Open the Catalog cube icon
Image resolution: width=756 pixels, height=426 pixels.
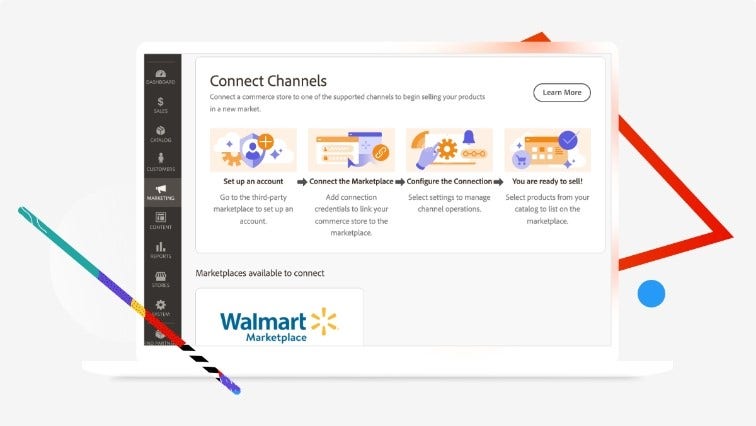point(161,131)
